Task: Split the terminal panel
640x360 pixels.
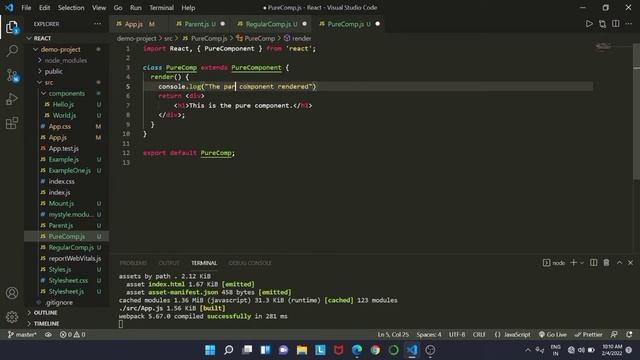Action: [x=593, y=263]
